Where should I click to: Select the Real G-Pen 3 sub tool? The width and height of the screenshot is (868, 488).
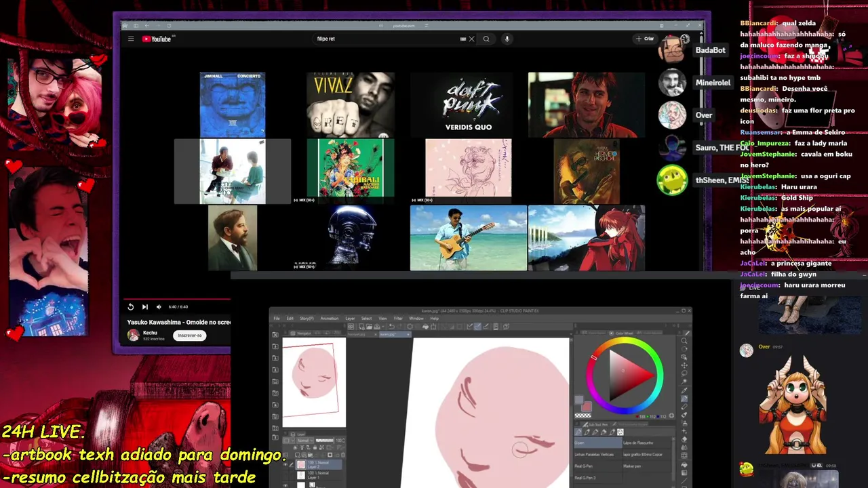coord(598,478)
